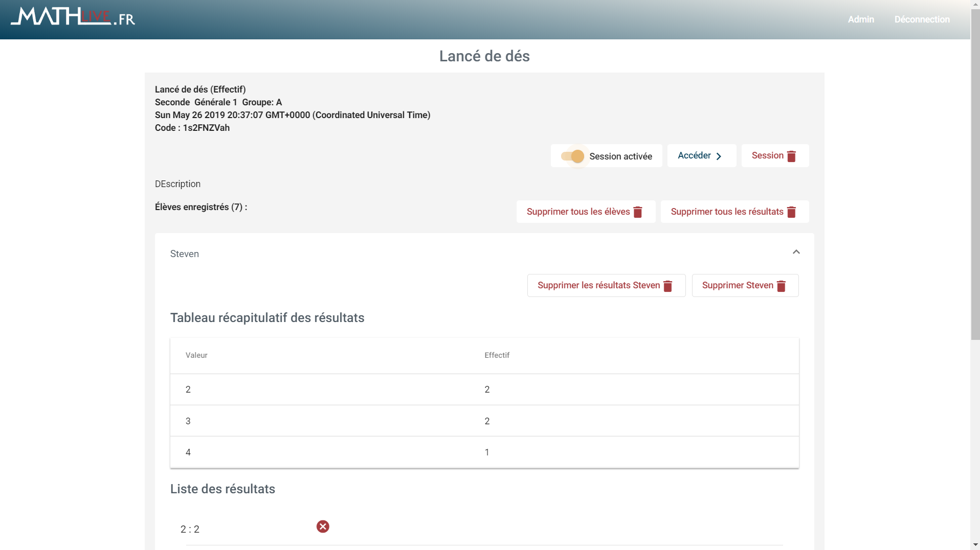Click Déconnexion to log out
The width and height of the screenshot is (980, 550).
click(x=922, y=19)
